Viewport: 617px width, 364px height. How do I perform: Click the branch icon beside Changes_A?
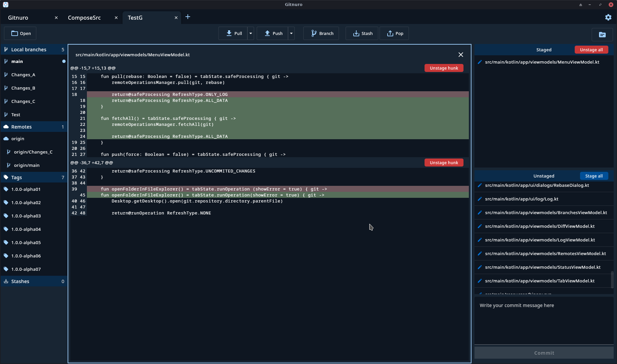click(6, 75)
